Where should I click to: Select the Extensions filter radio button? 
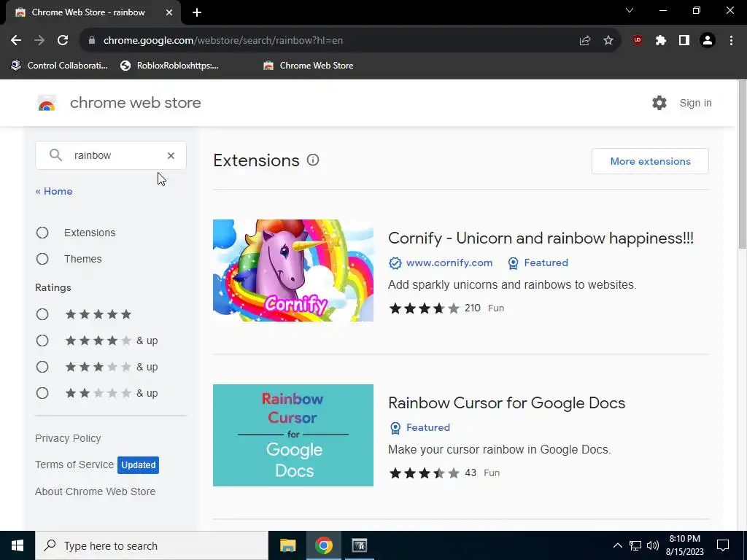pos(42,233)
